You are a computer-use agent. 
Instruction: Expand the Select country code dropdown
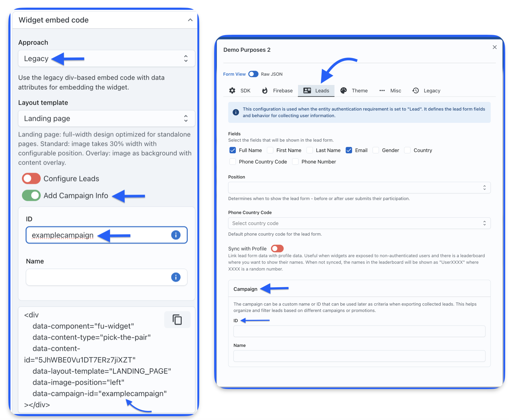[x=359, y=223]
